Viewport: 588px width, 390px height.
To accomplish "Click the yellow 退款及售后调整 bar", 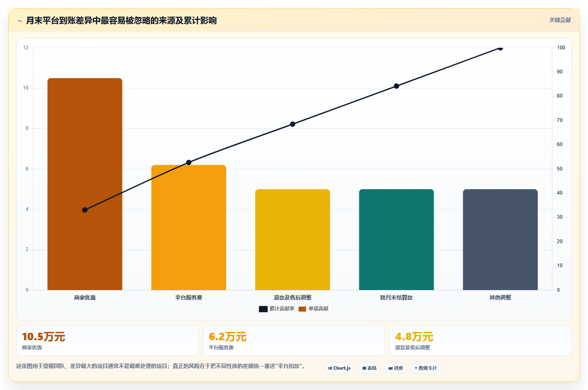I will (293, 239).
